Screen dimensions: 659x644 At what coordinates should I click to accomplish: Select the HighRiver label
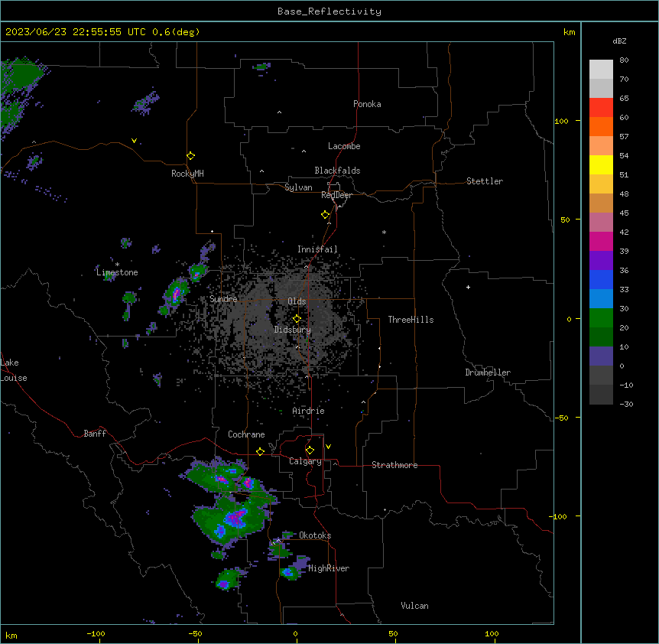[329, 568]
